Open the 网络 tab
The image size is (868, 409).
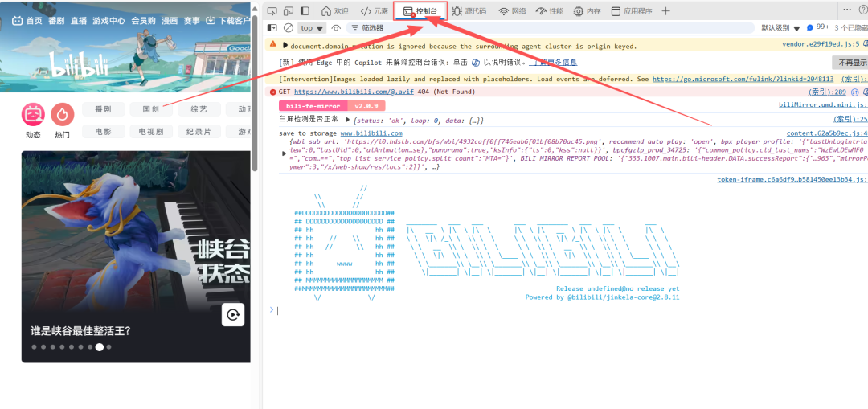513,11
